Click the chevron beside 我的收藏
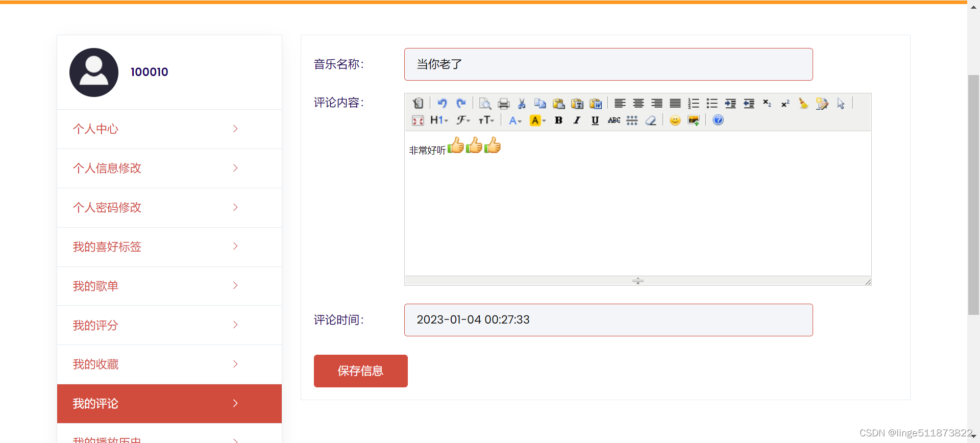This screenshot has height=443, width=980. 235,364
